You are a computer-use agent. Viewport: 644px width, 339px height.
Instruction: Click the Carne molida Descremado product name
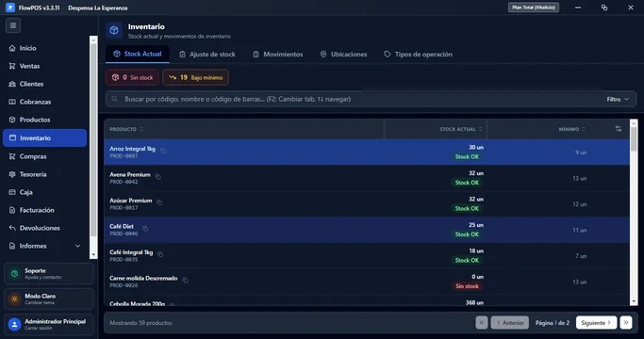tap(143, 278)
